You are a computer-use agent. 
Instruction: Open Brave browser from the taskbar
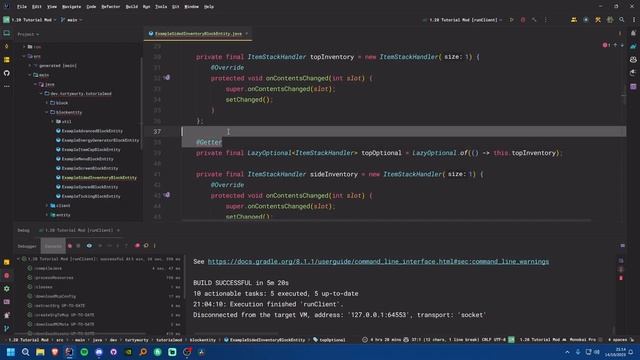click(55, 352)
